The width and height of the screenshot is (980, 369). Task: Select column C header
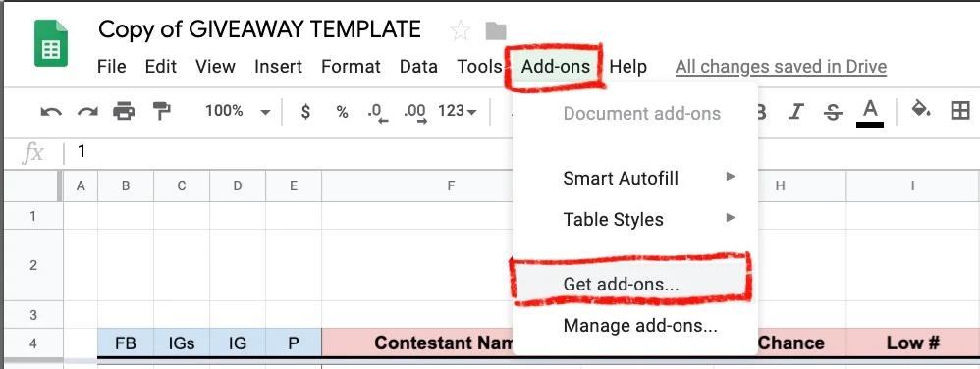click(182, 185)
